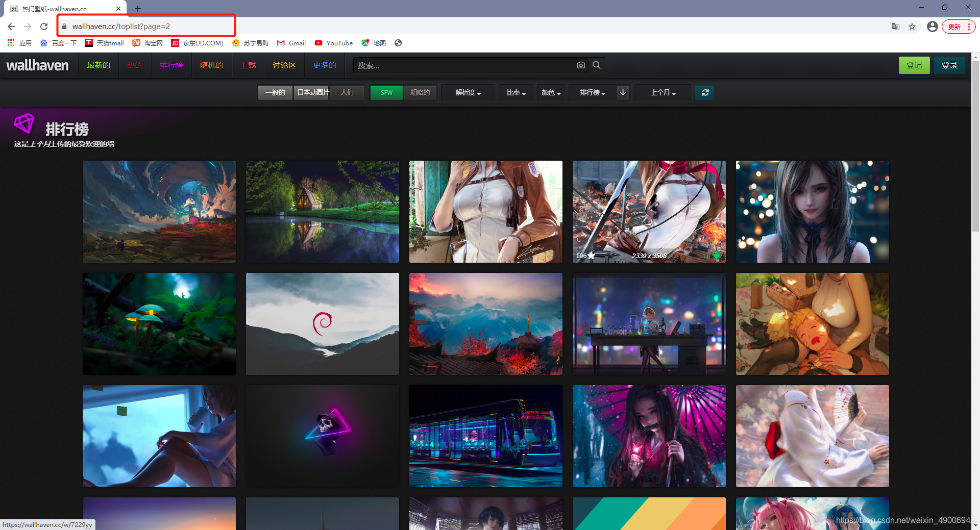The image size is (980, 530).
Task: Open the new tab plus button
Action: click(138, 9)
